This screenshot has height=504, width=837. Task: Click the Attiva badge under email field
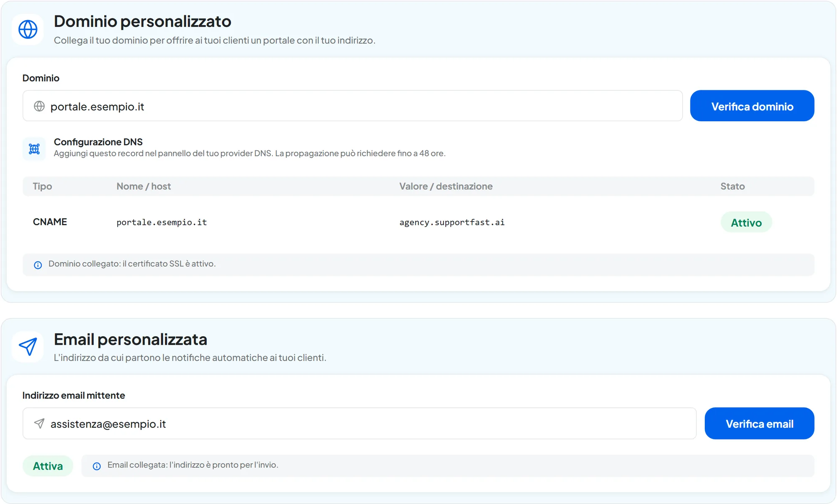tap(48, 466)
